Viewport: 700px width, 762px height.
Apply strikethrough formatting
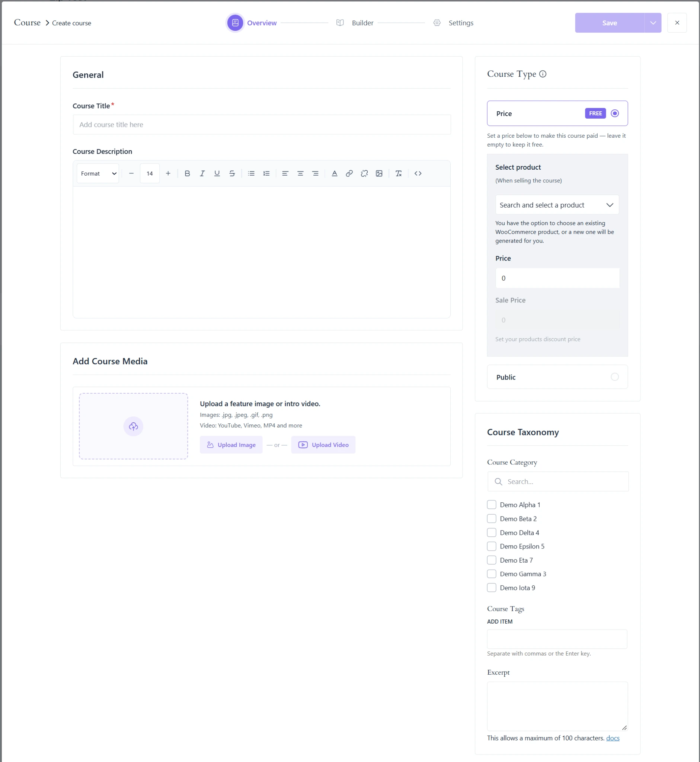coord(232,173)
